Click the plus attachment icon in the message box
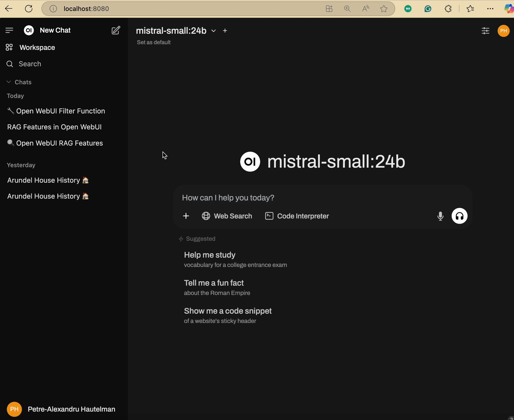The height and width of the screenshot is (420, 514). tap(186, 216)
